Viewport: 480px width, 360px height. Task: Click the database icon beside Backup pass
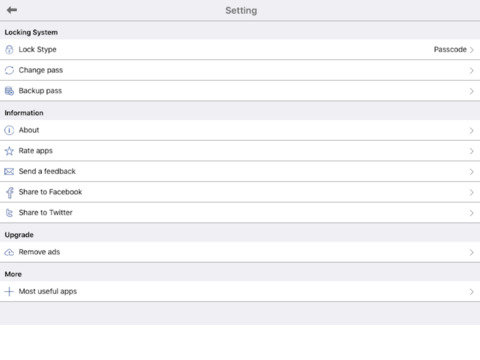[x=9, y=91]
